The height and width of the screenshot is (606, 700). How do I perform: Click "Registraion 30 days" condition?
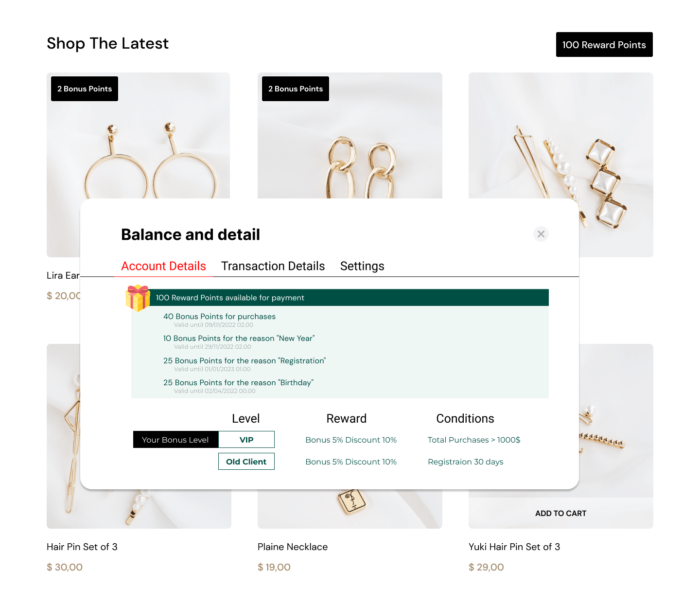(x=466, y=462)
